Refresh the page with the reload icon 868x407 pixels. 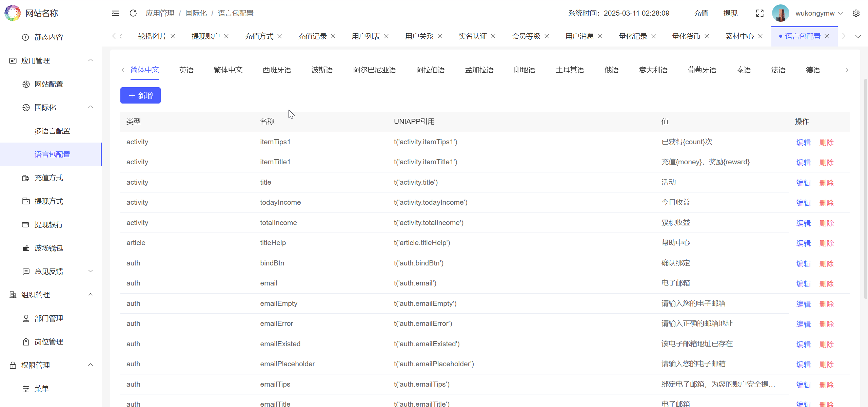pos(133,13)
